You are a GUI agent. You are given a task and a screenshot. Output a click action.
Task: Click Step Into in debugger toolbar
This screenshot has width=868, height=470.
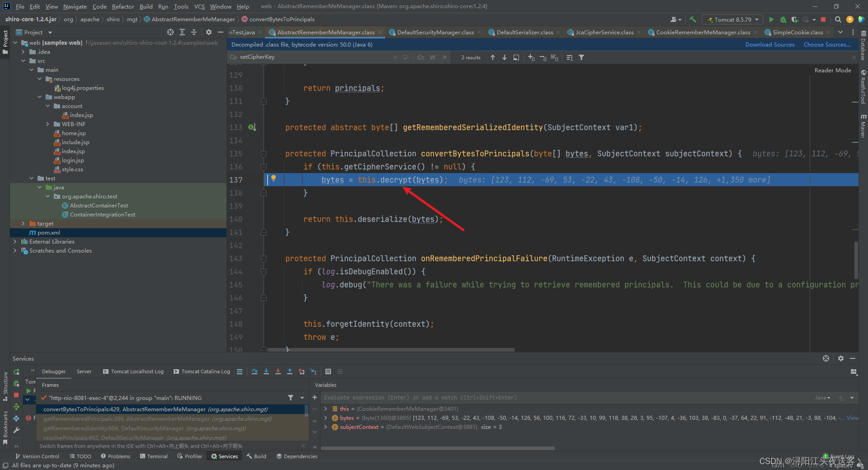[266, 371]
